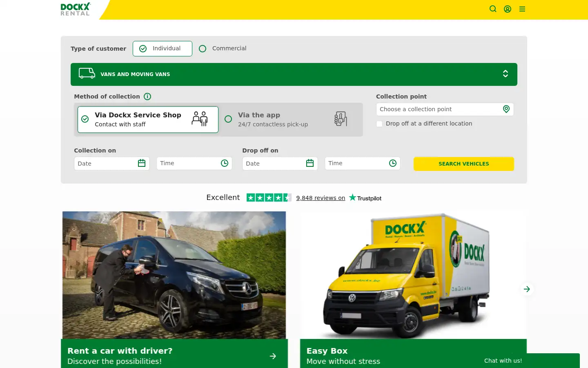588x368 pixels.
Task: Click the Search Vehicles button
Action: tap(464, 164)
